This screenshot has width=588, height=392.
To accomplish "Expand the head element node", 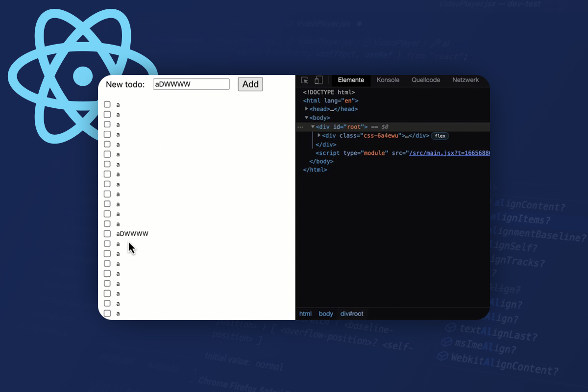I will (307, 109).
